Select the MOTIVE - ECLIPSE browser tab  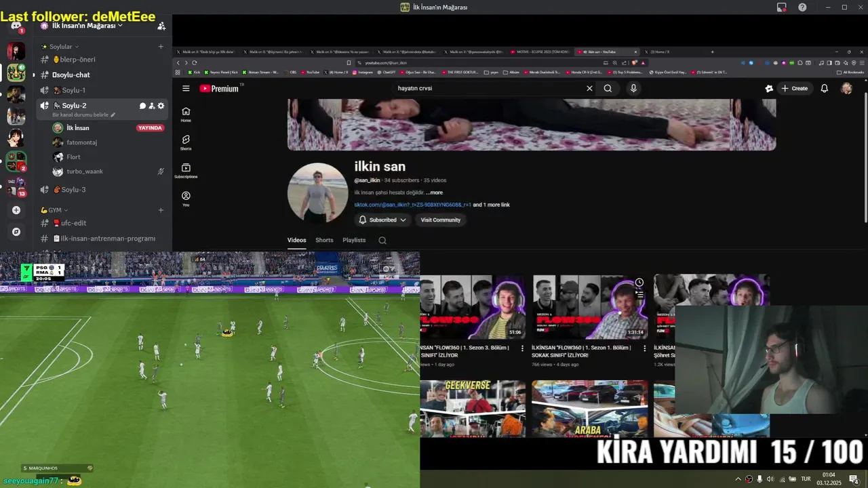540,52
